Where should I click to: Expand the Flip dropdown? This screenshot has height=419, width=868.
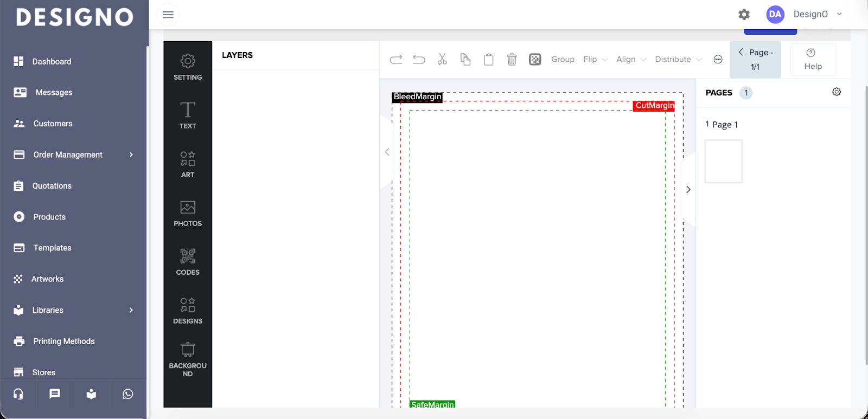[595, 60]
